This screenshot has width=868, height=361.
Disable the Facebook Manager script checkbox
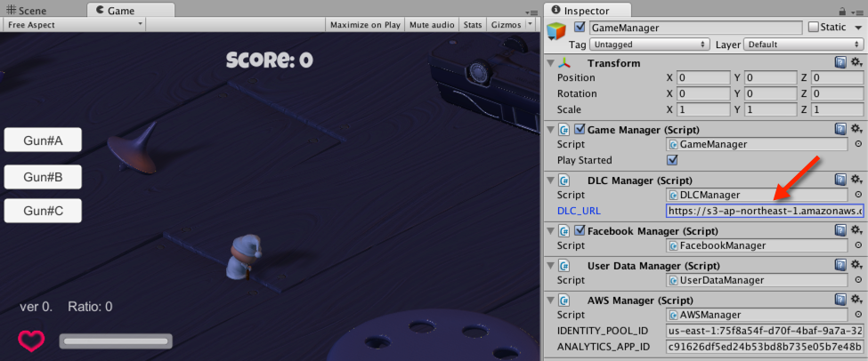pyautogui.click(x=580, y=230)
